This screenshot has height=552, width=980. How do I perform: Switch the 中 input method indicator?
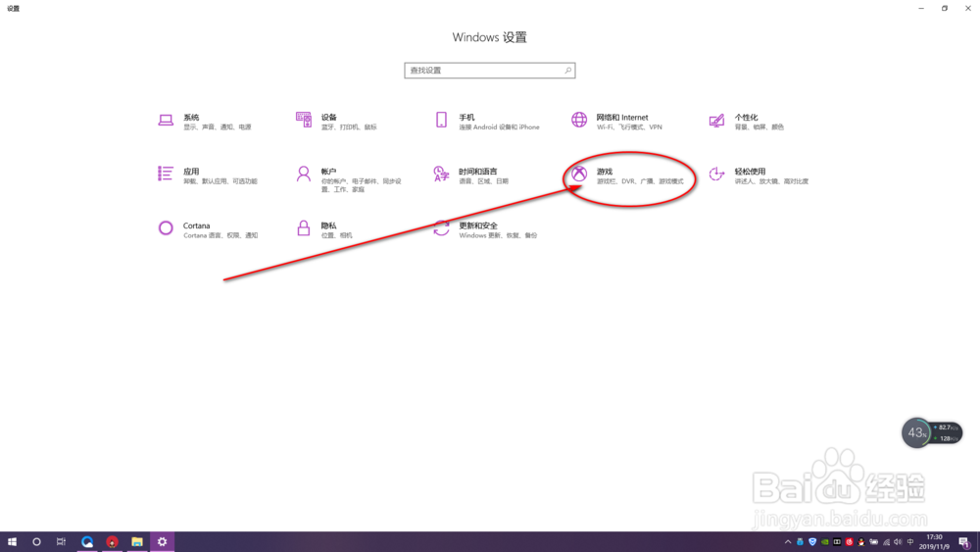(910, 542)
